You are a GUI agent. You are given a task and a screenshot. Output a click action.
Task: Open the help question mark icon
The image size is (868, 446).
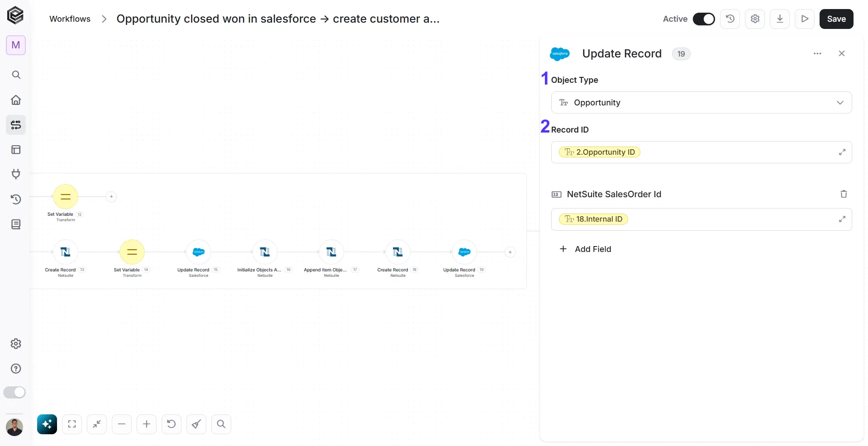[x=16, y=369]
